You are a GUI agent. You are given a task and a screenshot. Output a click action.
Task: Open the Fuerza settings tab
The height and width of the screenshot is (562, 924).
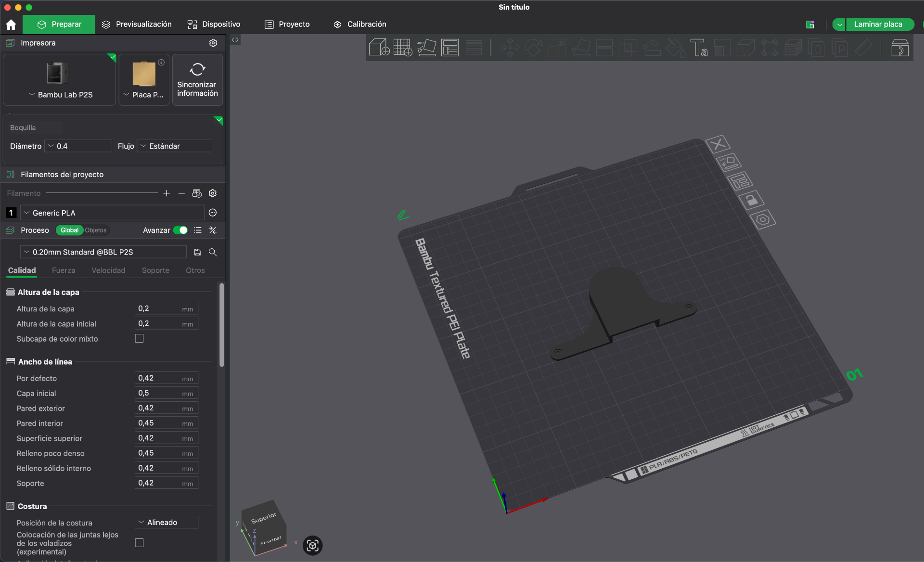click(64, 270)
